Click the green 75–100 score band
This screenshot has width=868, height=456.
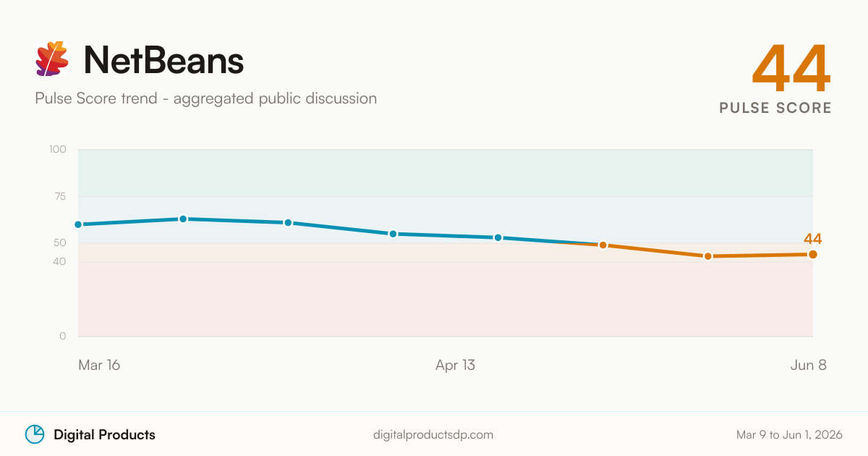pyautogui.click(x=446, y=173)
